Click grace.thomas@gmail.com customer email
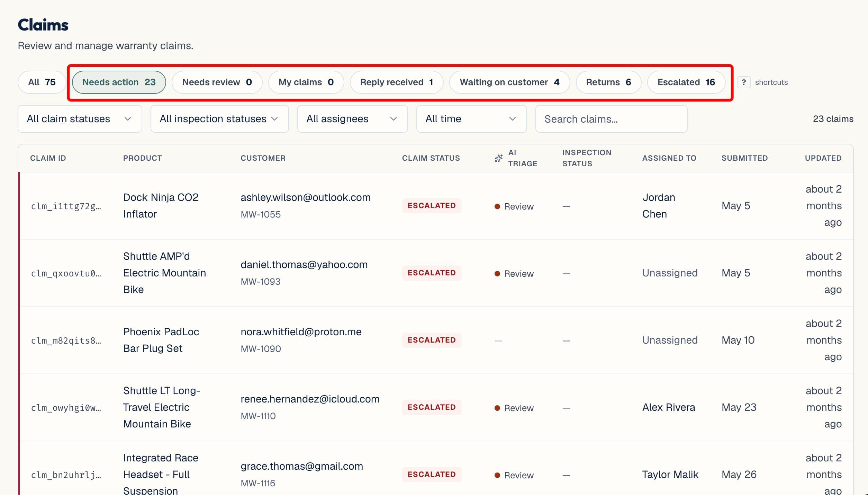 [302, 466]
